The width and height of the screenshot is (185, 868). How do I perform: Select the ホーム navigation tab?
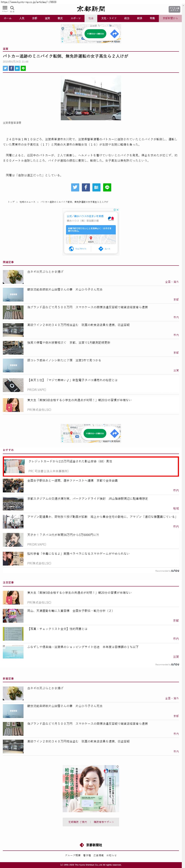pyautogui.click(x=8, y=18)
